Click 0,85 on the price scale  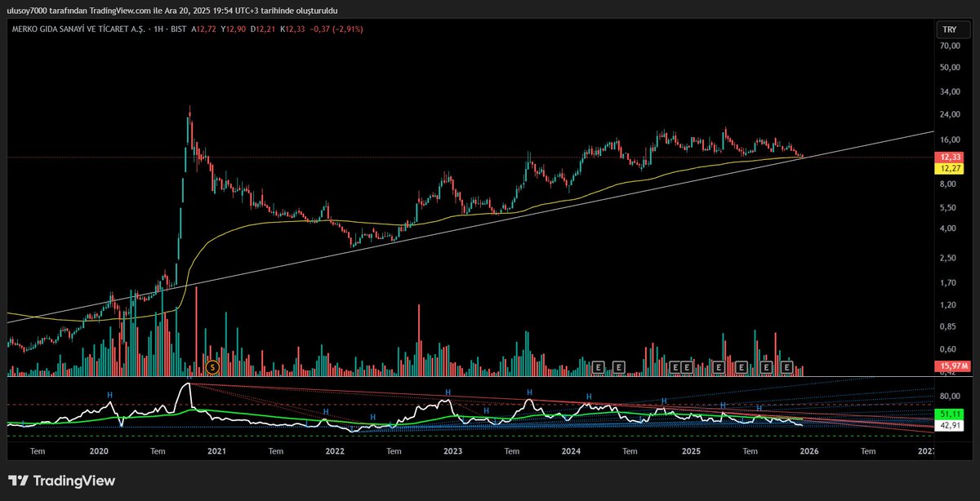(x=950, y=327)
